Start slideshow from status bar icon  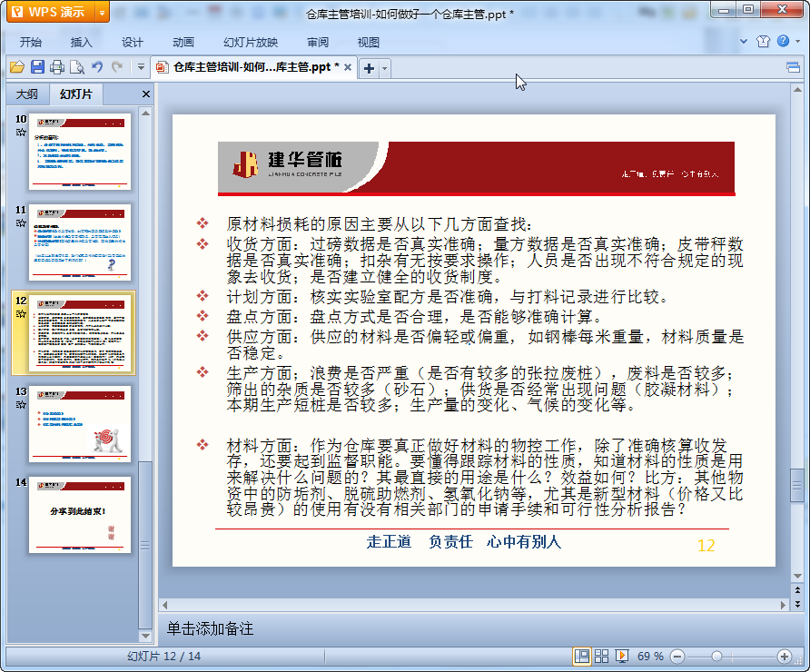coord(622,656)
